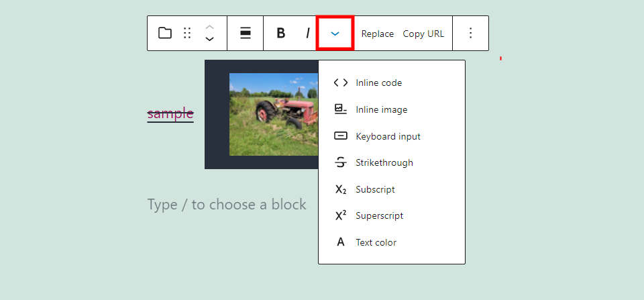Click the Keyboard input icon
The image size is (644, 300).
pos(341,136)
